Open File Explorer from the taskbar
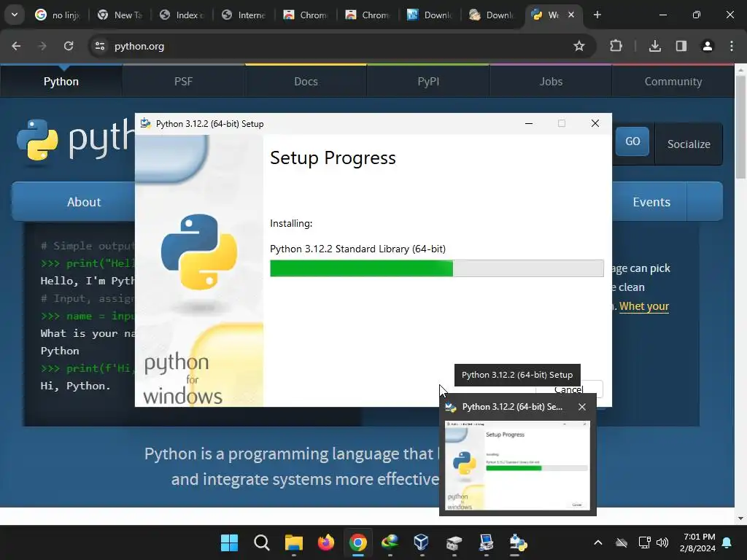The height and width of the screenshot is (560, 747). (293, 542)
